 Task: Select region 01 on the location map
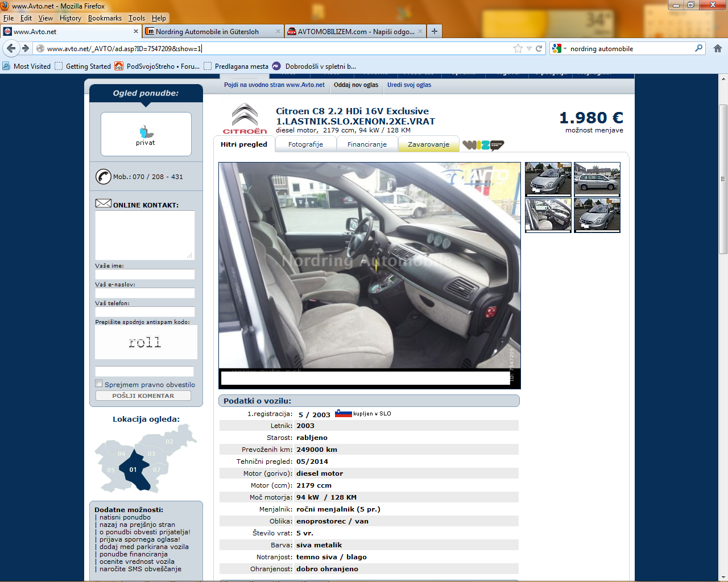(x=135, y=471)
